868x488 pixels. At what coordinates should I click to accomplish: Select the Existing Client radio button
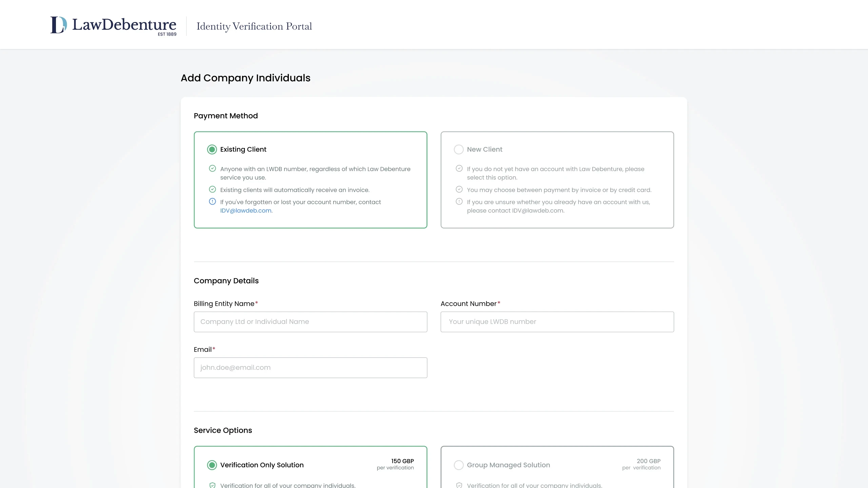tap(212, 149)
